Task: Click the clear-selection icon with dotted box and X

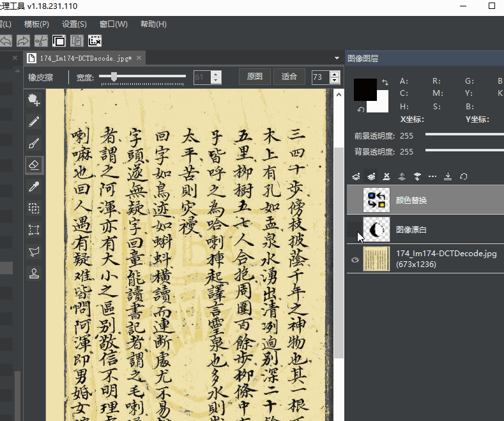Action: tap(95, 41)
